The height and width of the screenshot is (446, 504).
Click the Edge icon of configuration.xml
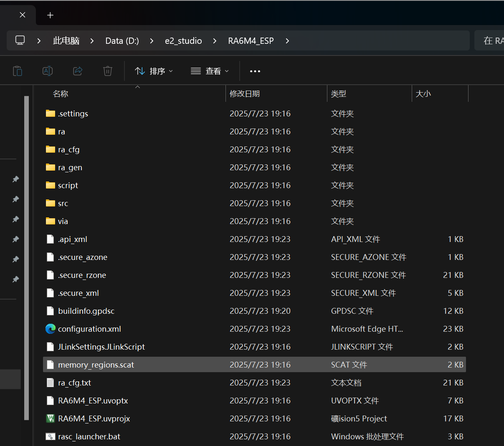click(51, 329)
